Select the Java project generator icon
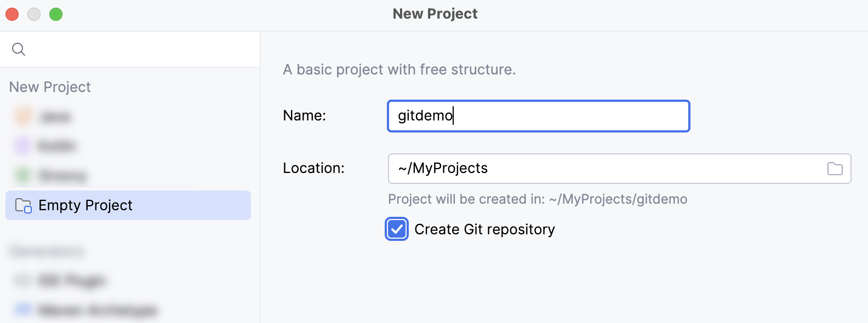This screenshot has width=868, height=323. [22, 116]
